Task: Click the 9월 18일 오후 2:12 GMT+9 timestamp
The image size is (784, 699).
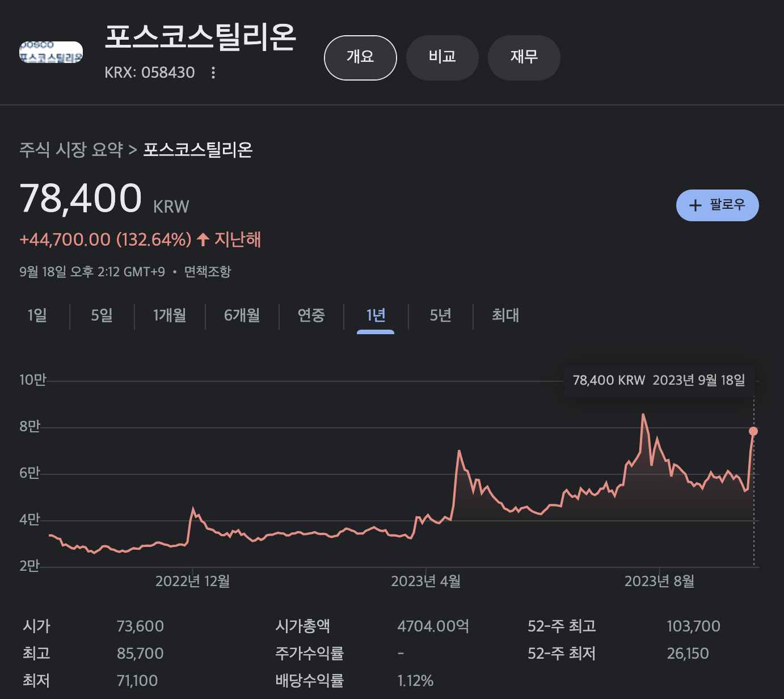Action: [x=92, y=272]
